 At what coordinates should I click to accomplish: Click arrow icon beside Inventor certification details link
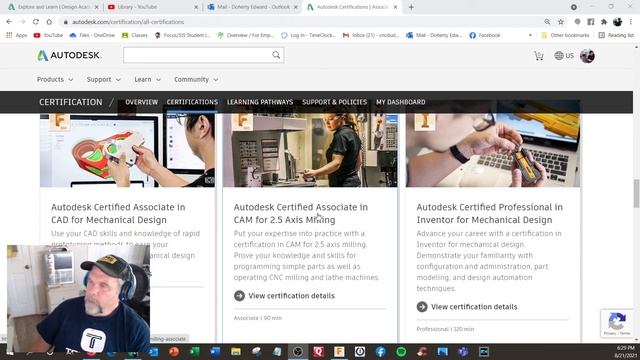[x=422, y=307]
